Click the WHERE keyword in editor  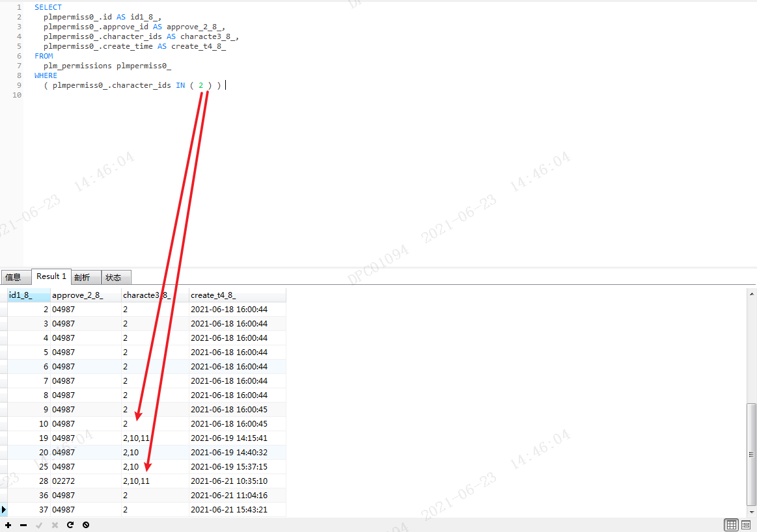tap(46, 75)
